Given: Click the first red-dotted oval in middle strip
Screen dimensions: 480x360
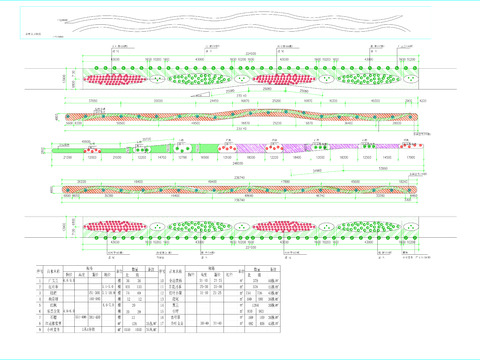Looking at the screenshot, I should pyautogui.click(x=92, y=150).
